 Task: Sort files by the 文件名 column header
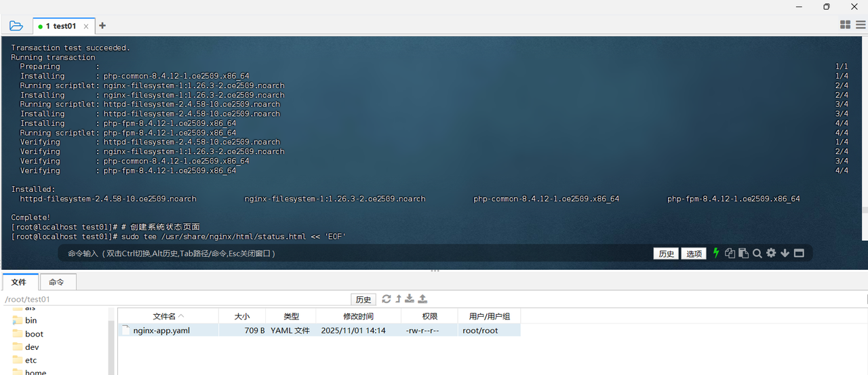(x=168, y=316)
